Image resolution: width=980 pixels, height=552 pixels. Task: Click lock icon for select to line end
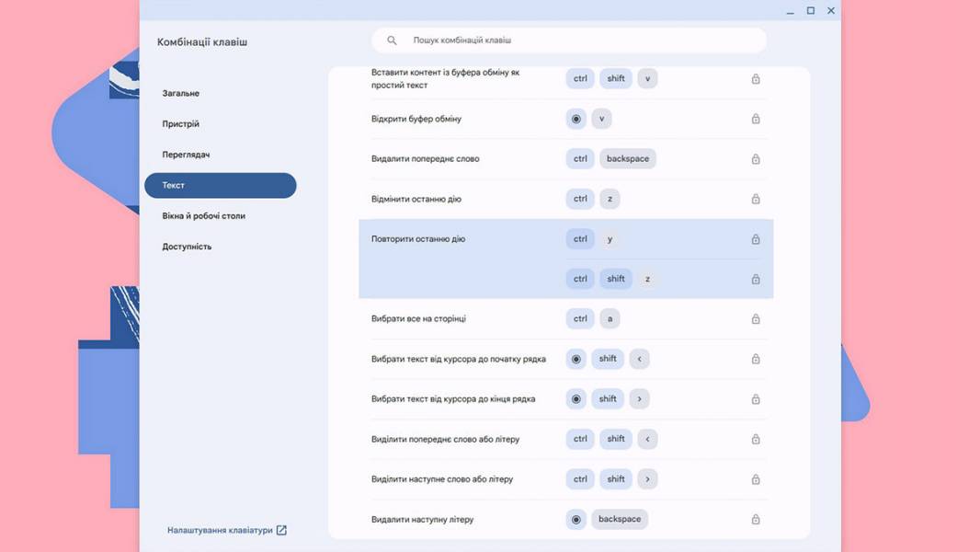(x=756, y=399)
